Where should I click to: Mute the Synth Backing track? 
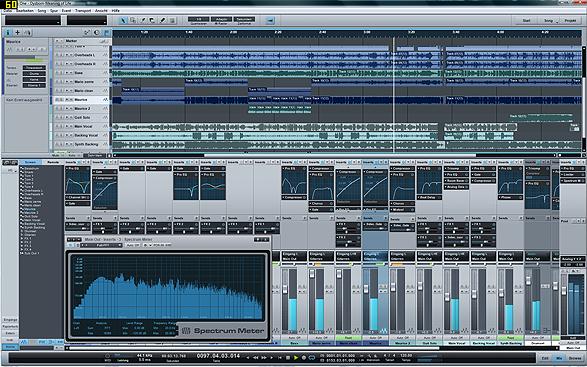(57, 144)
